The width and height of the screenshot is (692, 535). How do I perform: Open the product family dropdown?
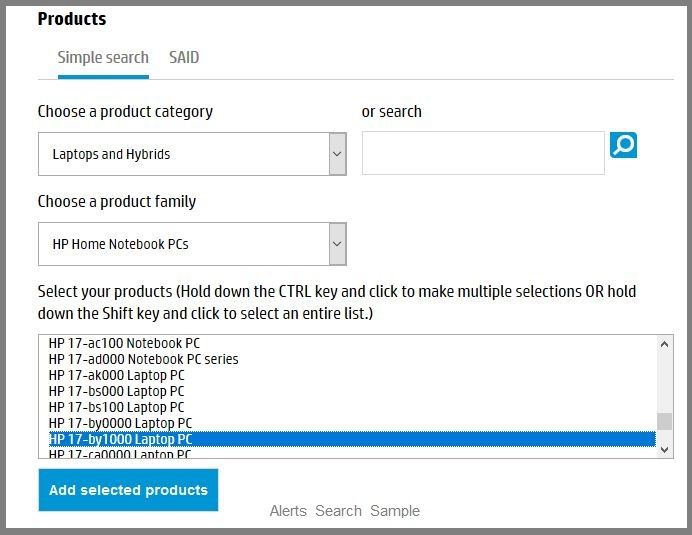click(192, 244)
